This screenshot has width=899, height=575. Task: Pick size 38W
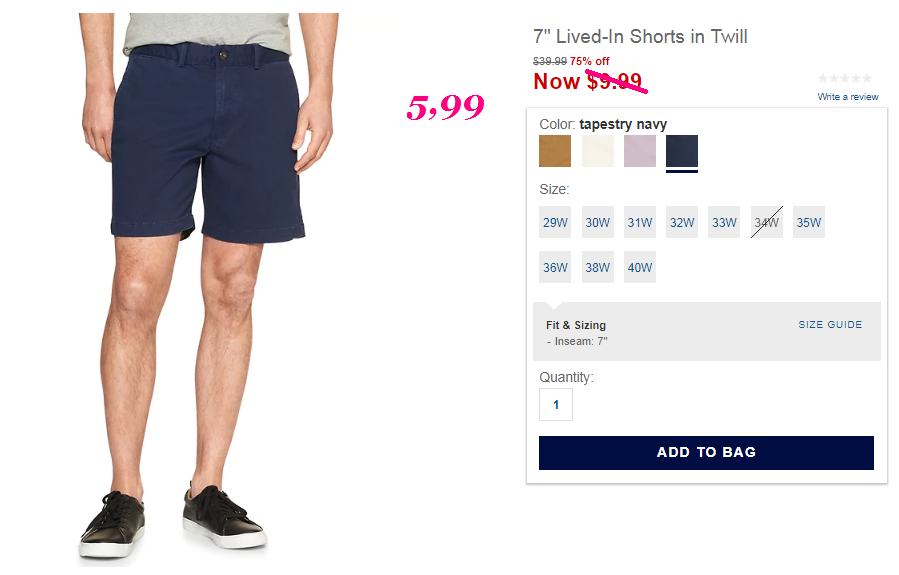coord(597,267)
